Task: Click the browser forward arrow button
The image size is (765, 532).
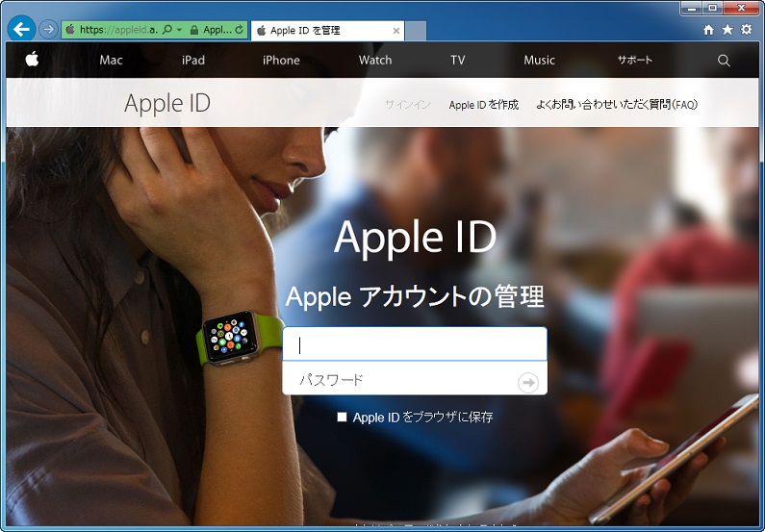Action: click(x=48, y=30)
